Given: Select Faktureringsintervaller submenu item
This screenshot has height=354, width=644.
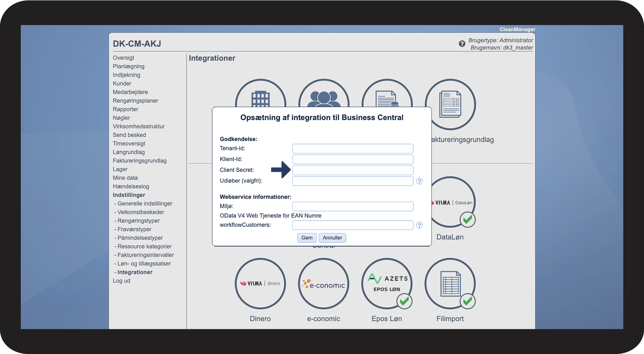Looking at the screenshot, I should [145, 255].
